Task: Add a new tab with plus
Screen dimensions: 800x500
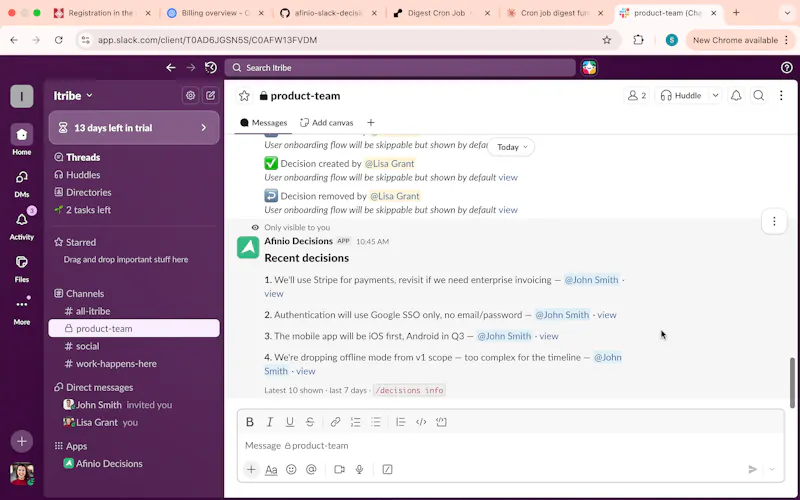Action: pos(371,122)
